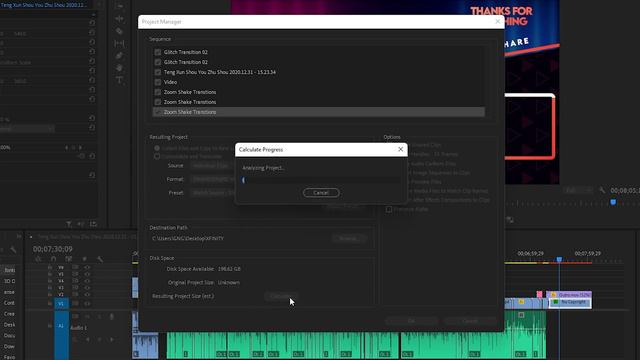The width and height of the screenshot is (640, 360).
Task: Select the Razor tool
Action: [119, 31]
